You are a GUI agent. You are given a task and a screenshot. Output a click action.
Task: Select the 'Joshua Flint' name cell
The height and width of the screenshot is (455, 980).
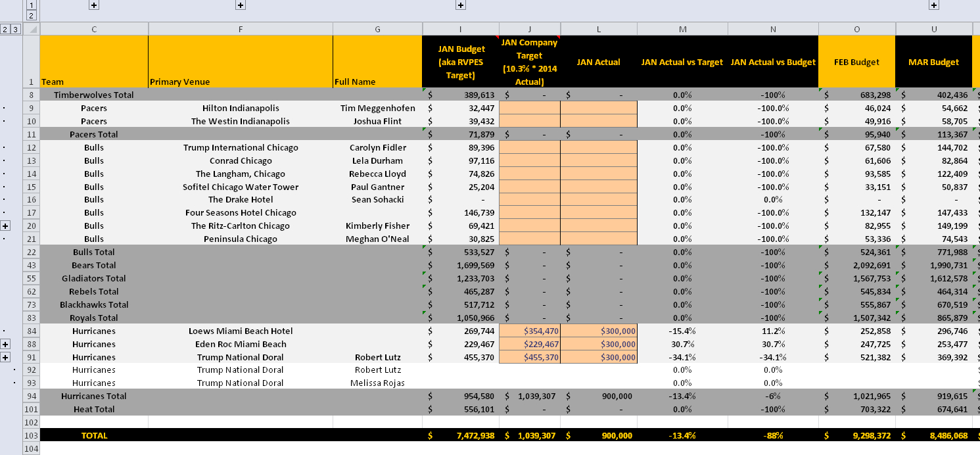coord(377,121)
